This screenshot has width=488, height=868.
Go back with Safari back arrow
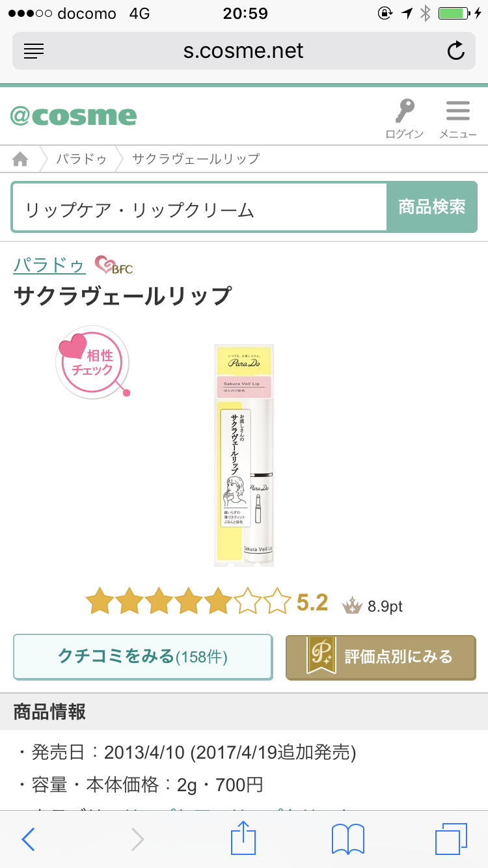point(28,839)
